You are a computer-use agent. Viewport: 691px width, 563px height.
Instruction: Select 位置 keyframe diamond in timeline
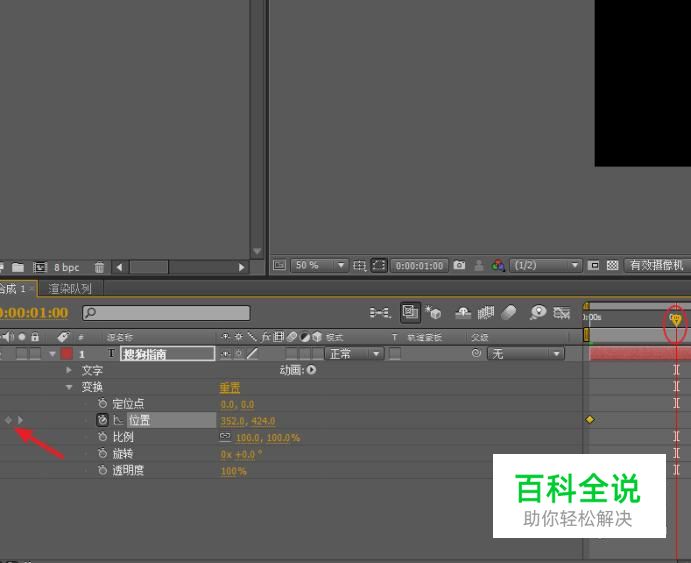point(590,419)
